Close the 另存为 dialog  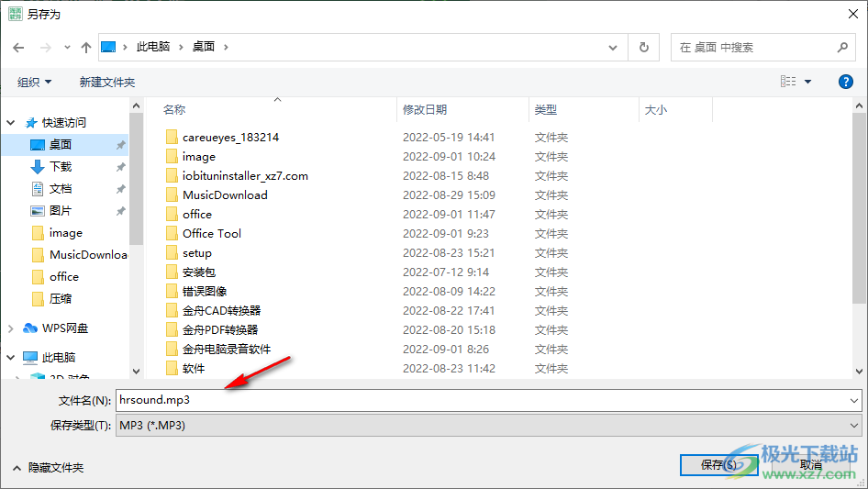click(853, 14)
